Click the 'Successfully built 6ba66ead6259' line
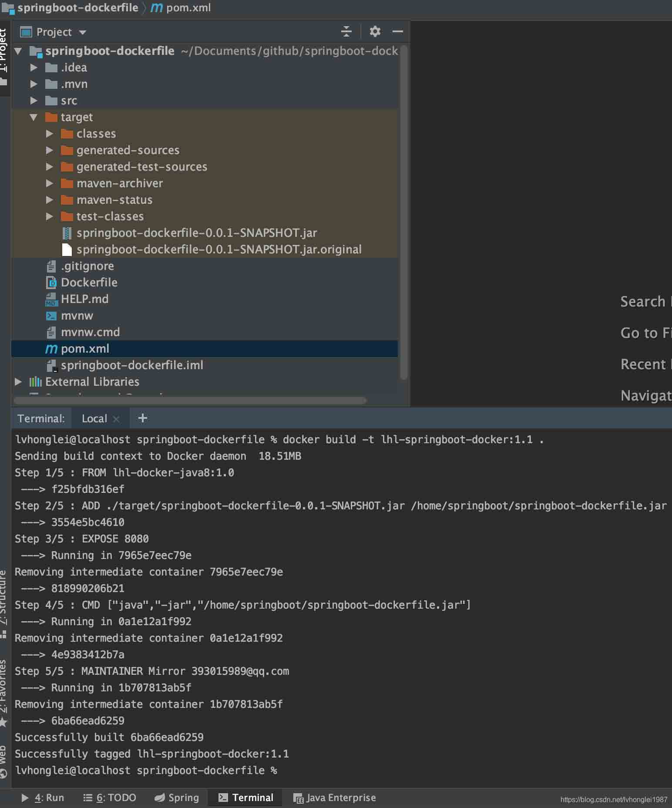Viewport: 672px width, 808px height. point(109,737)
